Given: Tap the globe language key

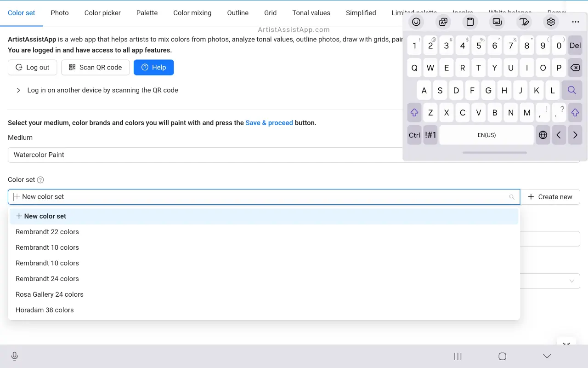Looking at the screenshot, I should coord(543,135).
